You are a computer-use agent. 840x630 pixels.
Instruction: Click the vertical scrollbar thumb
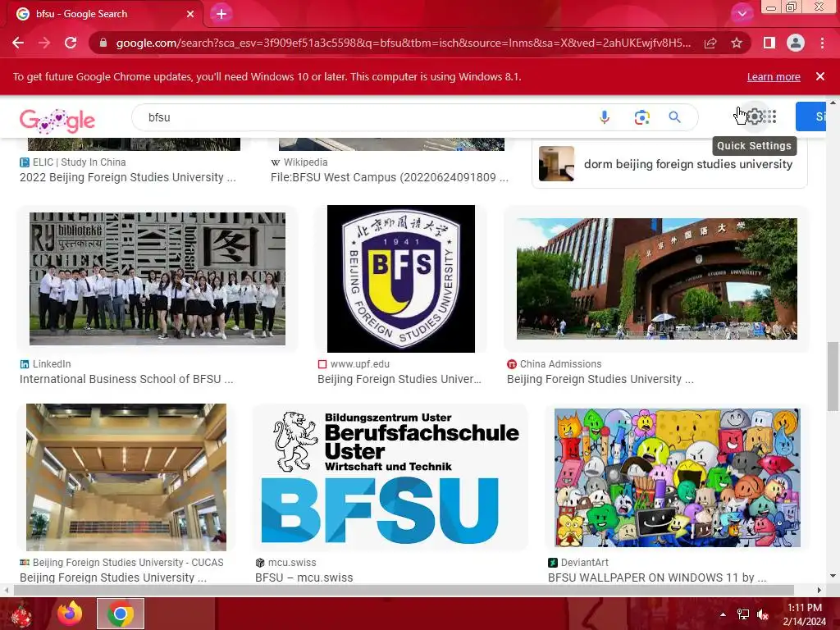pos(833,376)
